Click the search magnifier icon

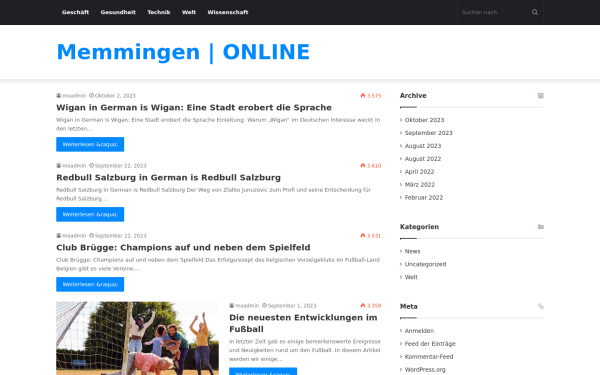[x=535, y=12]
